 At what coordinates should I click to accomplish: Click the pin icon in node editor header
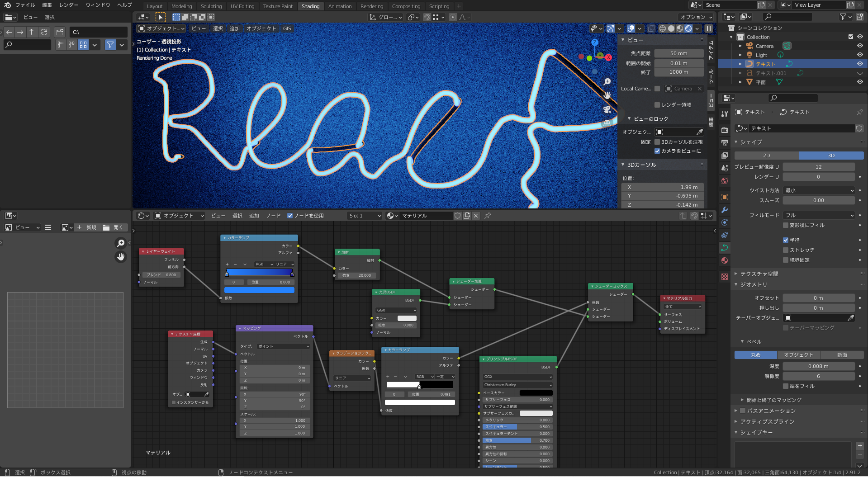tap(488, 216)
